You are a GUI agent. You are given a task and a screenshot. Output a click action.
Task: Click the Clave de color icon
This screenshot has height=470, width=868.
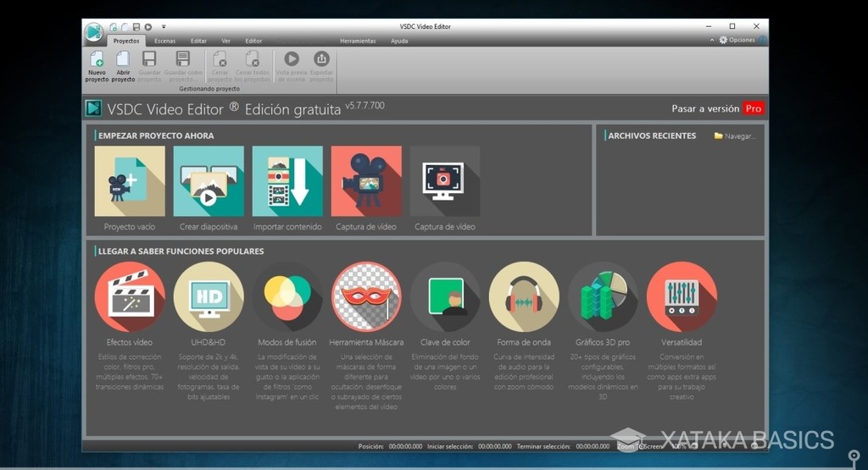tap(445, 296)
